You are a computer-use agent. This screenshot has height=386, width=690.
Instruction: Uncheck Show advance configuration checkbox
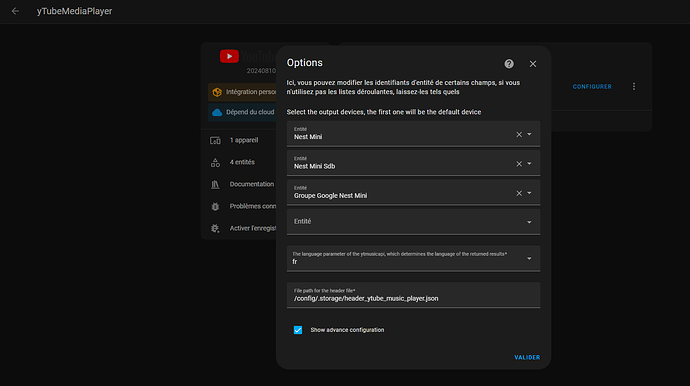coord(298,330)
